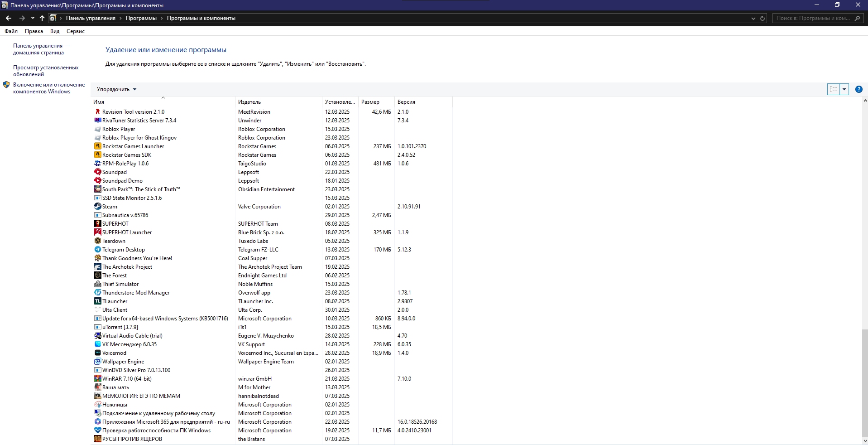The image size is (868, 445).
Task: Click the South Park game icon
Action: click(x=97, y=189)
